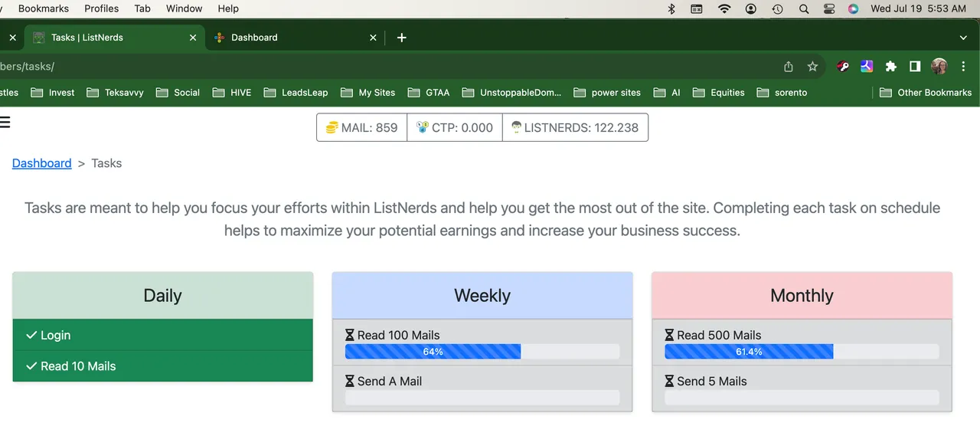Open a new browser tab
This screenshot has width=980, height=423.
pos(401,38)
